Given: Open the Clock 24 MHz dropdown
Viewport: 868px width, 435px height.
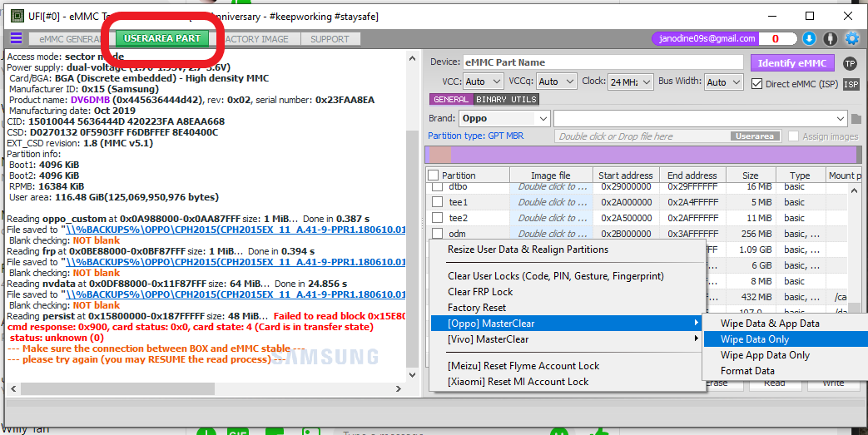Looking at the screenshot, I should tap(630, 82).
